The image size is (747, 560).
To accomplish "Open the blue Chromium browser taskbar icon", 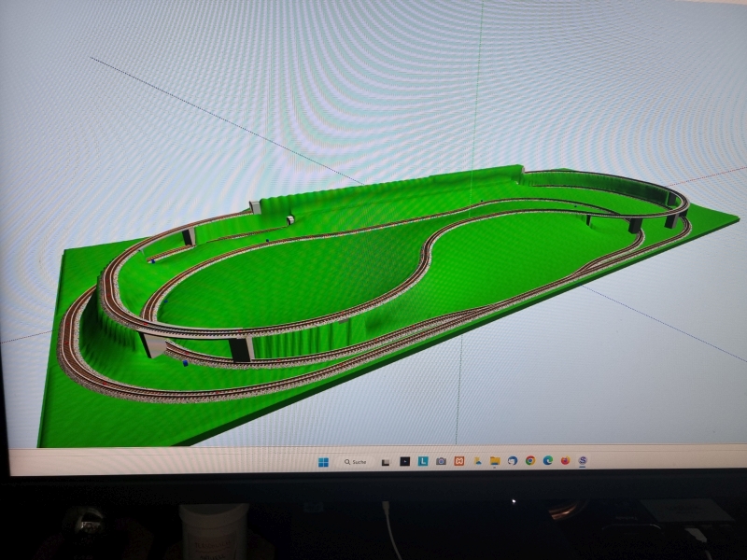I will pyautogui.click(x=513, y=462).
